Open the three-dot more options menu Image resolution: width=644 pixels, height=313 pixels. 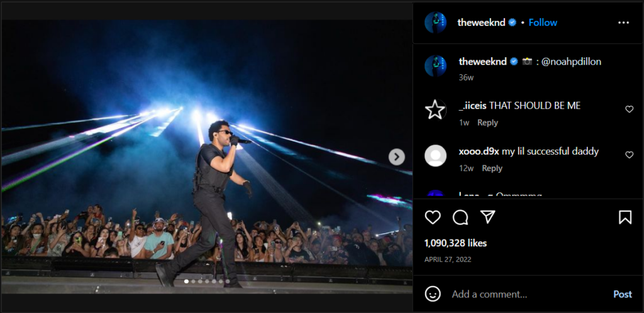623,23
